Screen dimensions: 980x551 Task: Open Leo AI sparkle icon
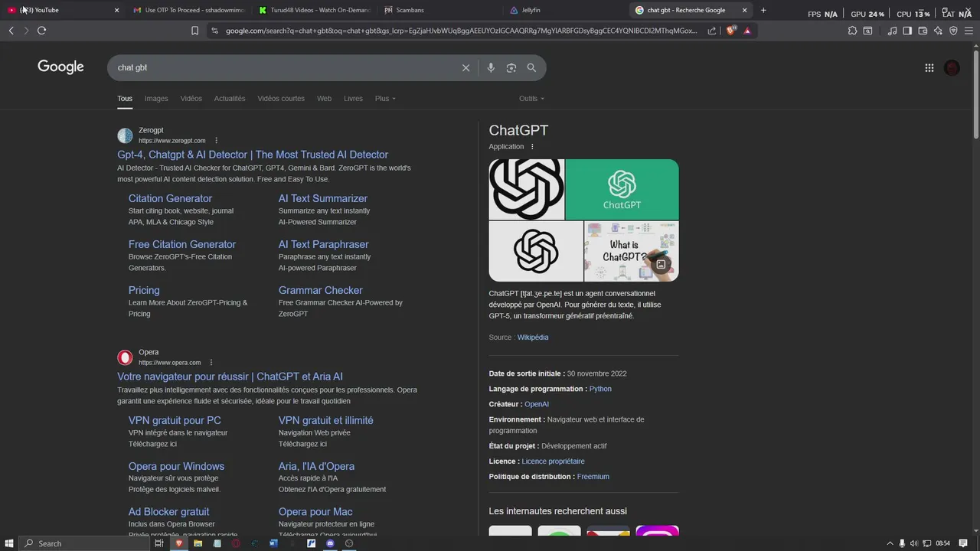click(x=938, y=31)
